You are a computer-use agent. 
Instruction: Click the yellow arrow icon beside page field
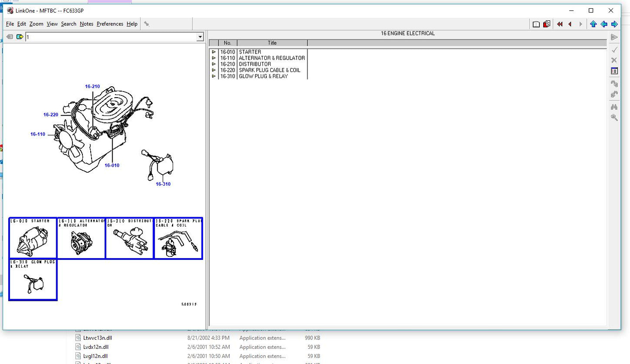[x=20, y=37]
